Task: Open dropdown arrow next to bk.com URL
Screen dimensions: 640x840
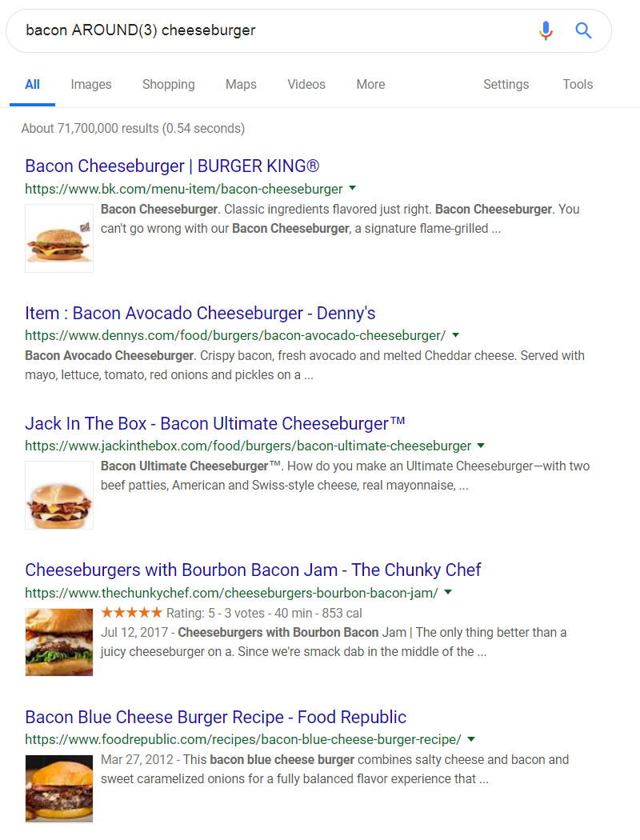Action: pyautogui.click(x=353, y=188)
